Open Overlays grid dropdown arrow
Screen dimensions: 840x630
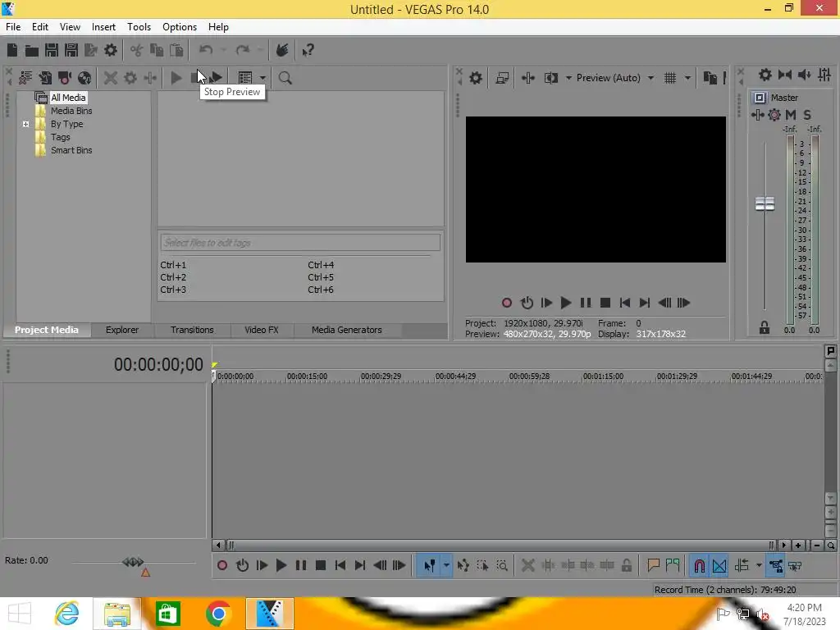click(x=687, y=78)
